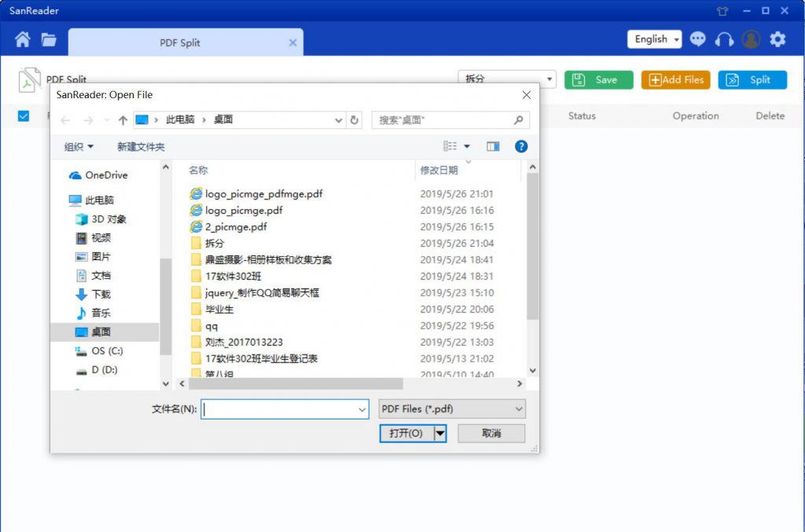This screenshot has height=532, width=805.
Task: Open the chat feedback bubble icon
Action: coord(697,39)
